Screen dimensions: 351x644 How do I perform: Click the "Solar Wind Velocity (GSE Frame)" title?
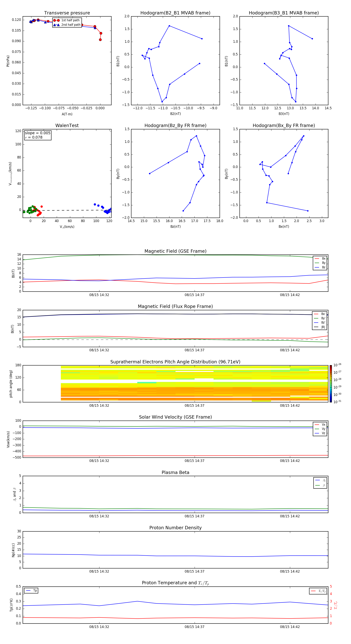point(175,417)
